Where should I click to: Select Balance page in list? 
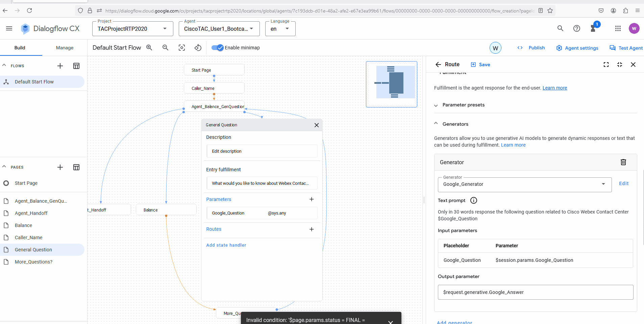point(42,225)
